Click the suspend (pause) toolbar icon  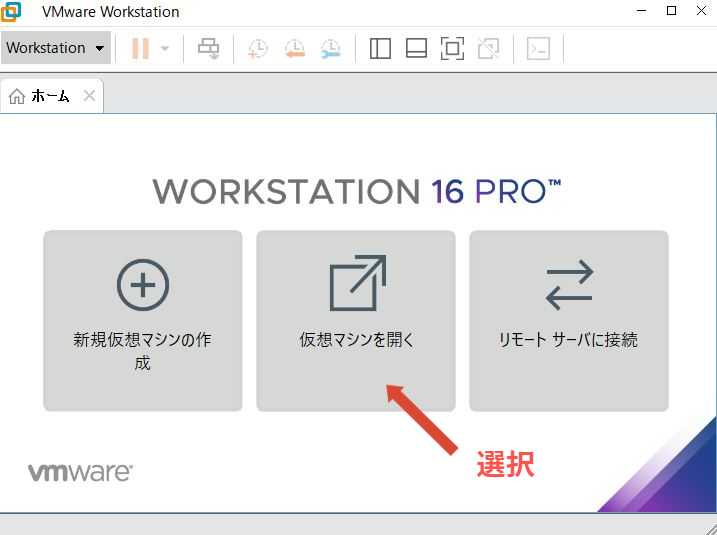(140, 48)
